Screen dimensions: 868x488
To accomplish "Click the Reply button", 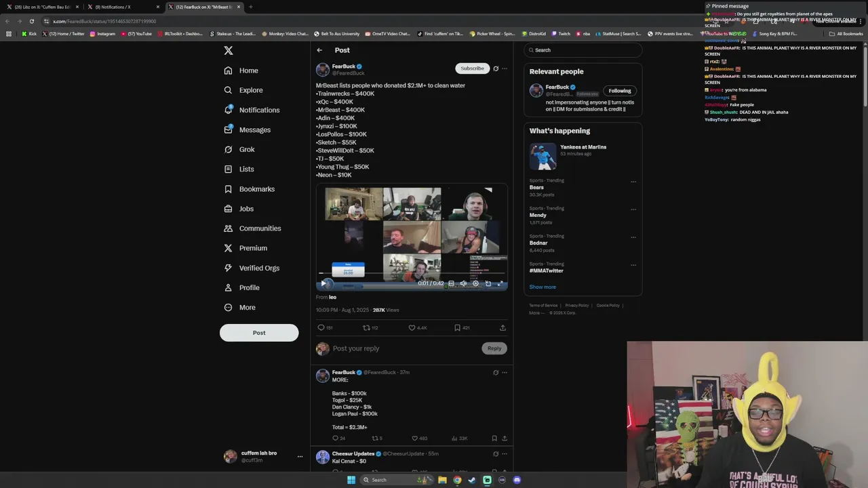I will click(494, 348).
